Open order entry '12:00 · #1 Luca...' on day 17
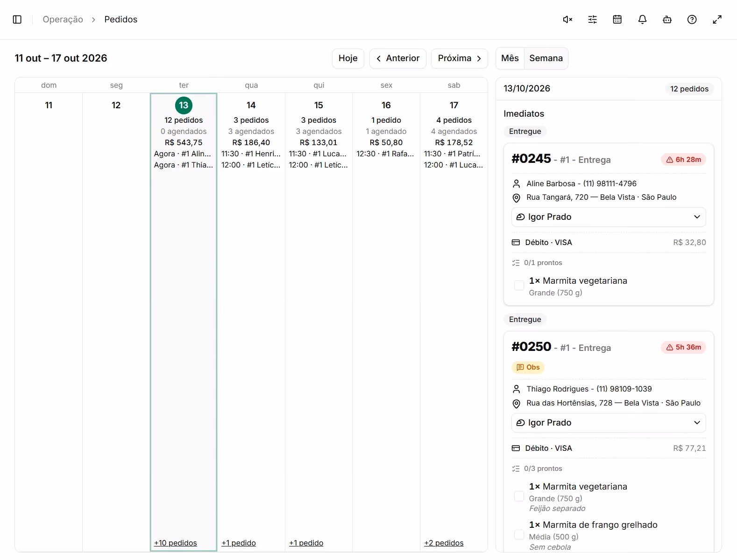The width and height of the screenshot is (737, 560). (x=454, y=165)
